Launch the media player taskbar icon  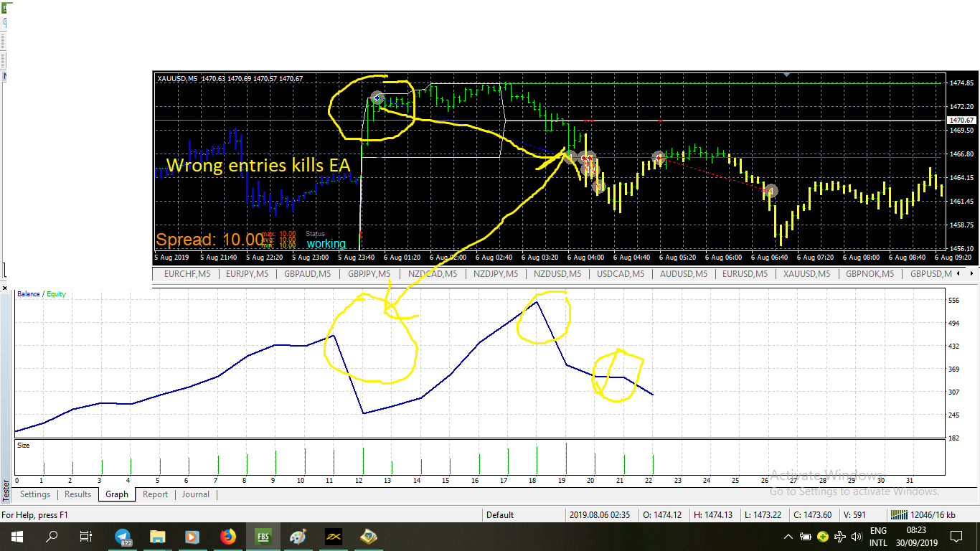pyautogui.click(x=192, y=537)
